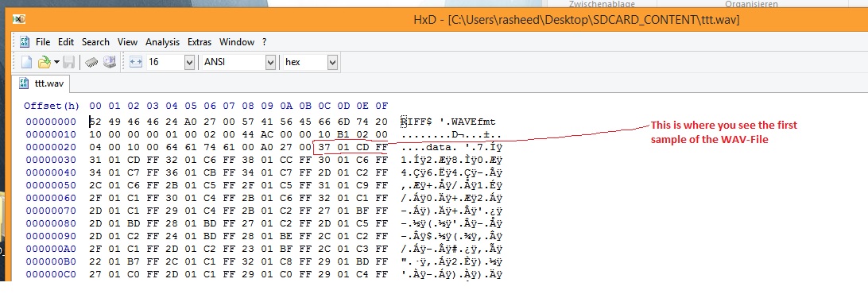The width and height of the screenshot is (868, 298).
Task: Click the offset 00000070 row label
Action: pos(51,211)
